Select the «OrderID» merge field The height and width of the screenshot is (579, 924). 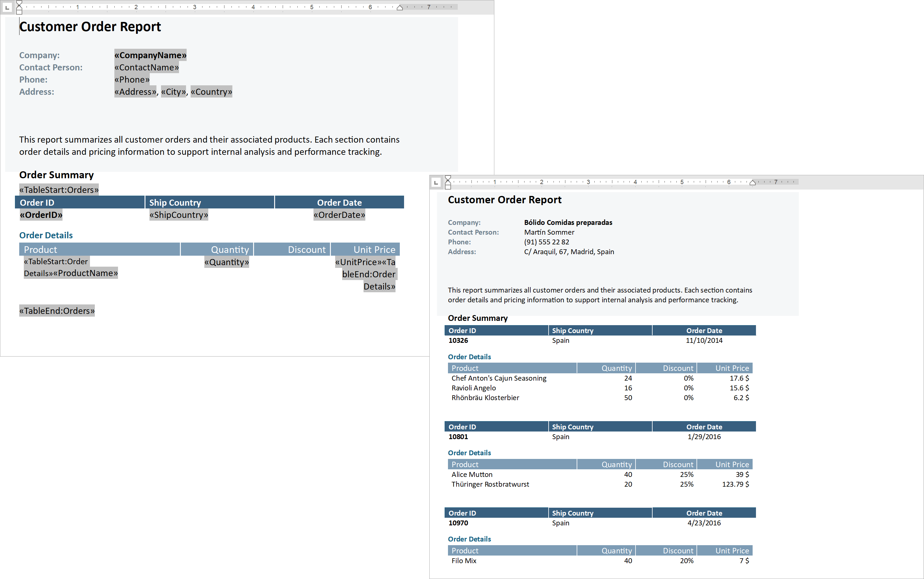41,215
